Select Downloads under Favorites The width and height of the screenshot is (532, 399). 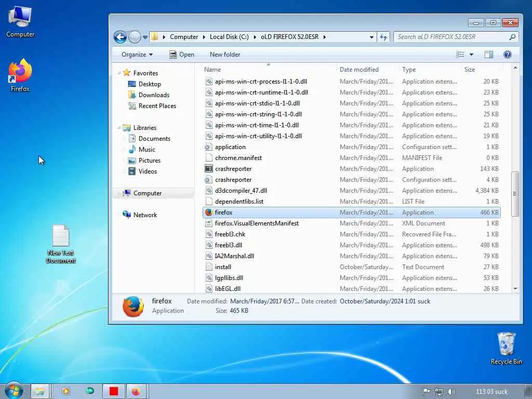(154, 95)
